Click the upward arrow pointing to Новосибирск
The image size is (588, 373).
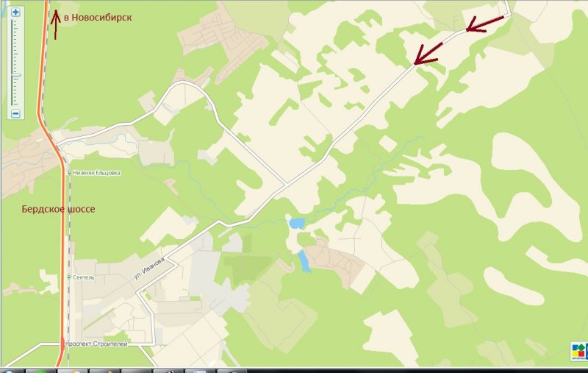click(x=56, y=25)
